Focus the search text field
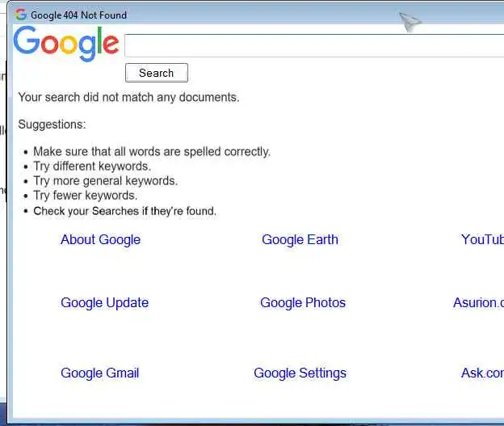The height and width of the screenshot is (426, 504). tap(314, 46)
